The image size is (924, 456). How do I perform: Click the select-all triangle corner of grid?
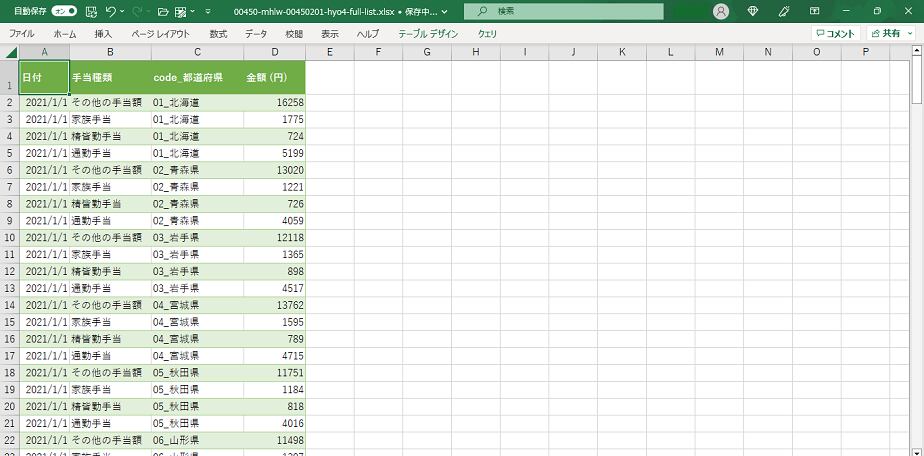coord(11,52)
